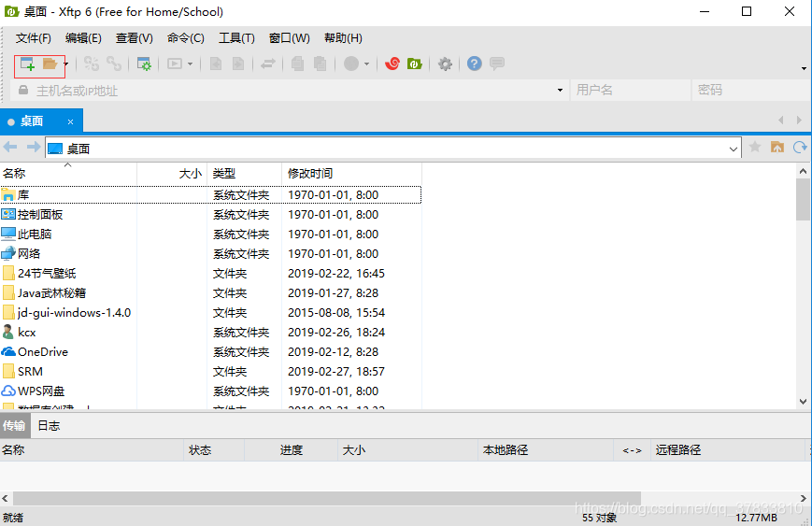The image size is (812, 526).
Task: Click the lock icon in address bar
Action: coord(23,90)
